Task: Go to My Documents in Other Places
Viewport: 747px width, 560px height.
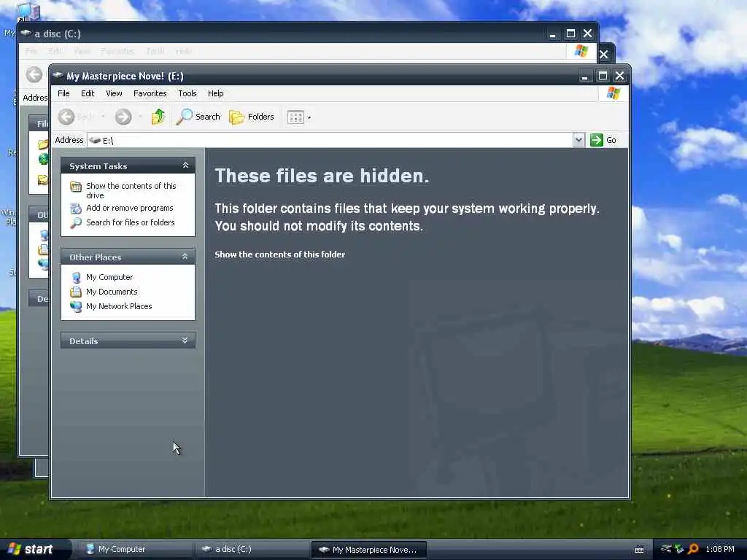Action: [112, 292]
